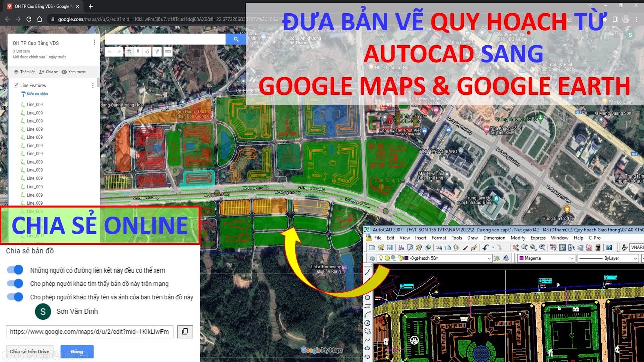The height and width of the screenshot is (362, 644).
Task: Click AutoCAD calculator icon
Action: point(598,247)
